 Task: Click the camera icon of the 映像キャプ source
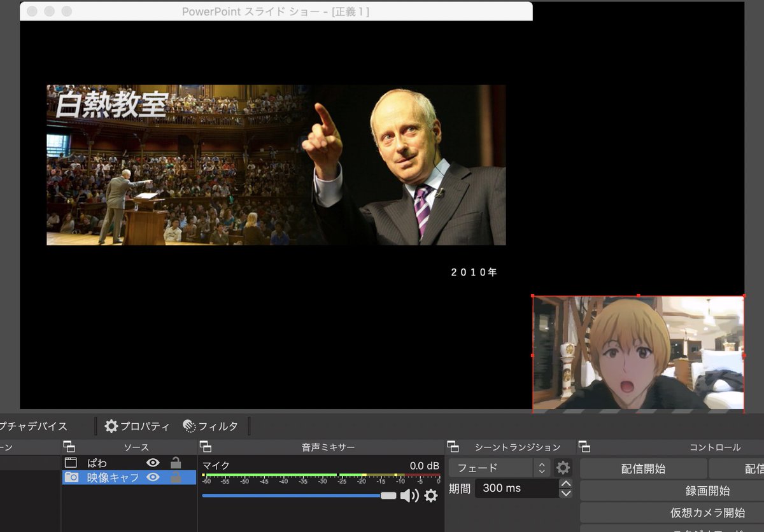coord(71,477)
